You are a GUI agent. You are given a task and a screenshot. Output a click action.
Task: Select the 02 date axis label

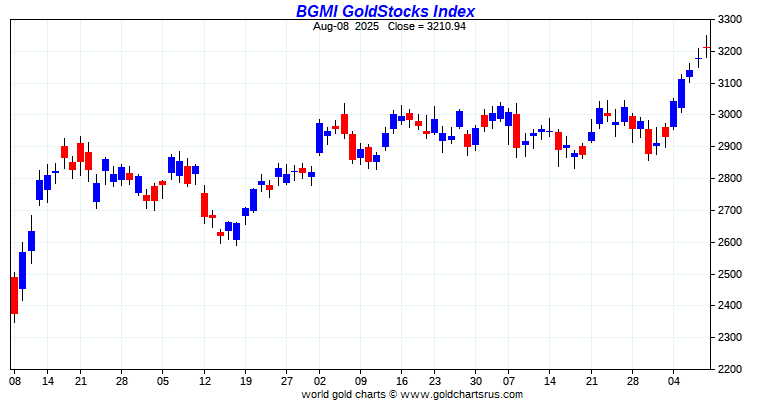coord(319,382)
